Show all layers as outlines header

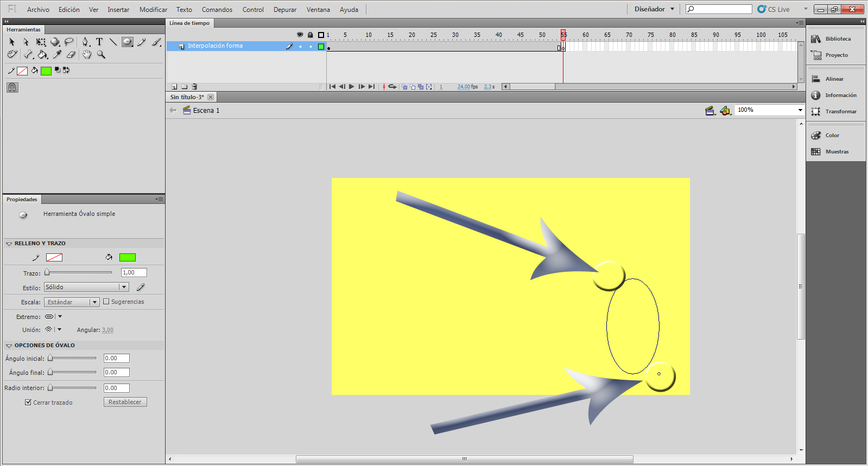tap(321, 35)
